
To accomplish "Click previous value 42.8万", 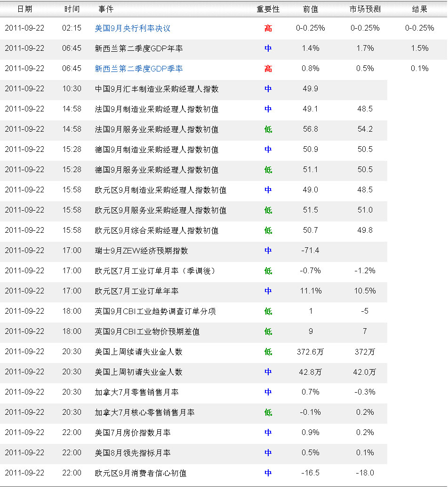I will click(x=311, y=372).
